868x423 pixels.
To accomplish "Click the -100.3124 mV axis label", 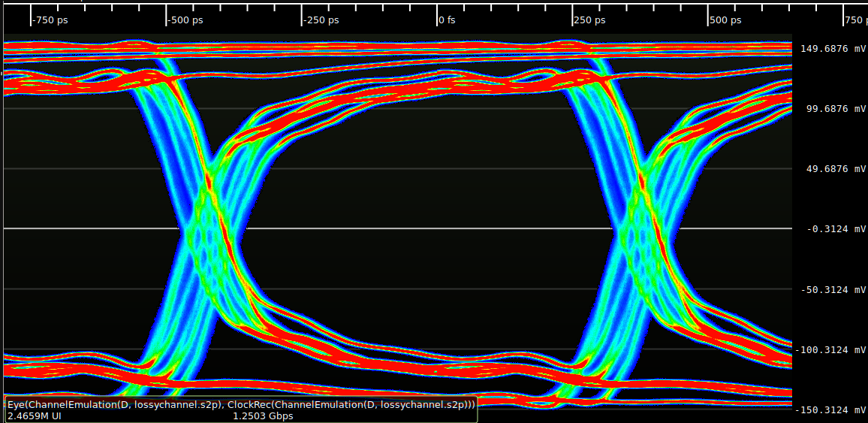I will coord(830,350).
